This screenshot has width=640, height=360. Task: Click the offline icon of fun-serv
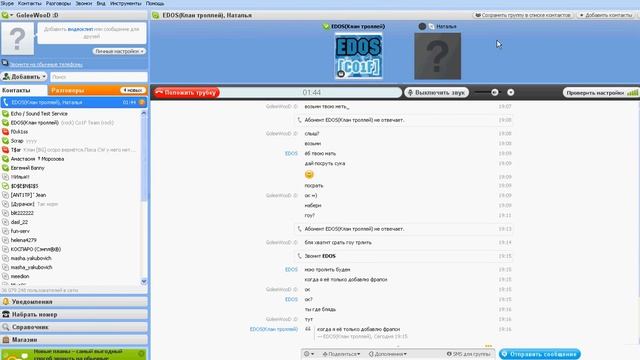coord(5,231)
